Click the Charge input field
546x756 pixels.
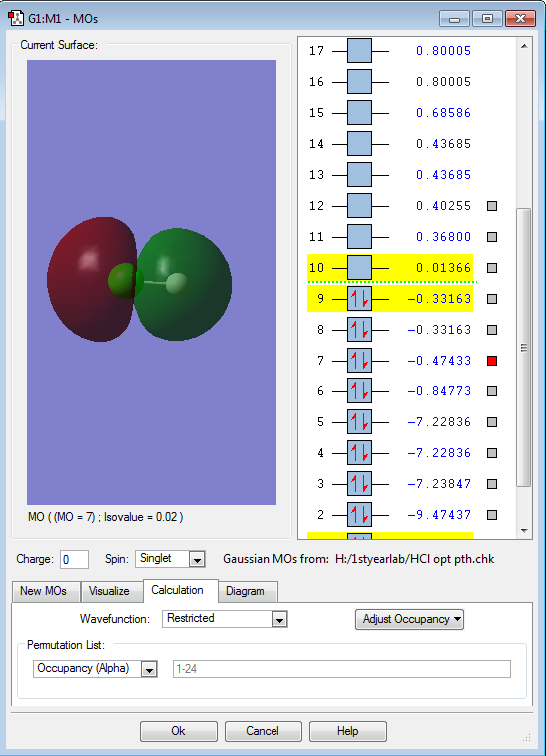pyautogui.click(x=74, y=560)
